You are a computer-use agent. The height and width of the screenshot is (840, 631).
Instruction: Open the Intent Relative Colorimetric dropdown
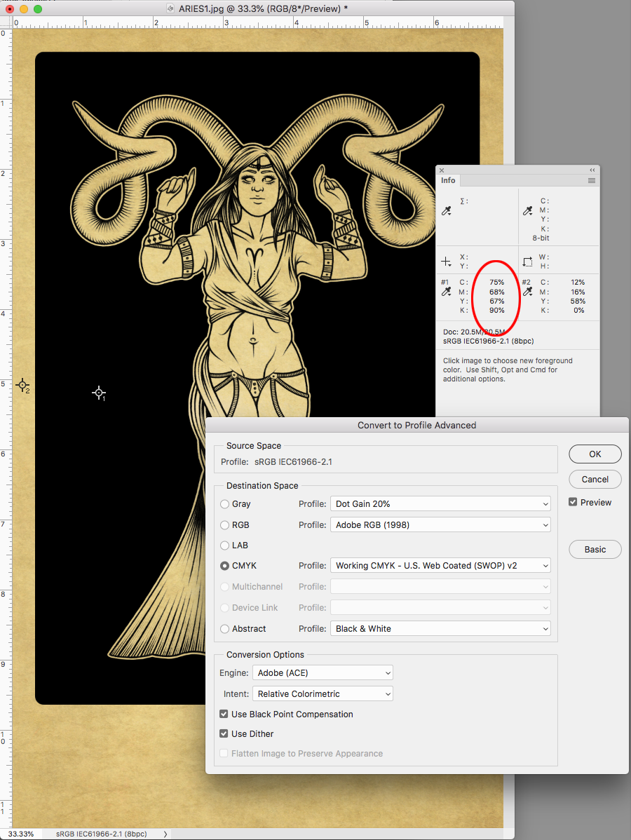323,693
